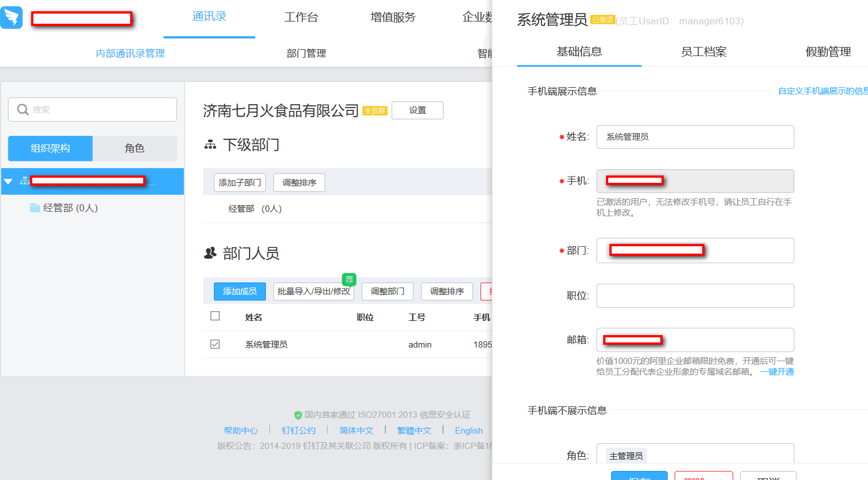
Task: Open the 角色 field with 主管理员
Action: coord(695,455)
